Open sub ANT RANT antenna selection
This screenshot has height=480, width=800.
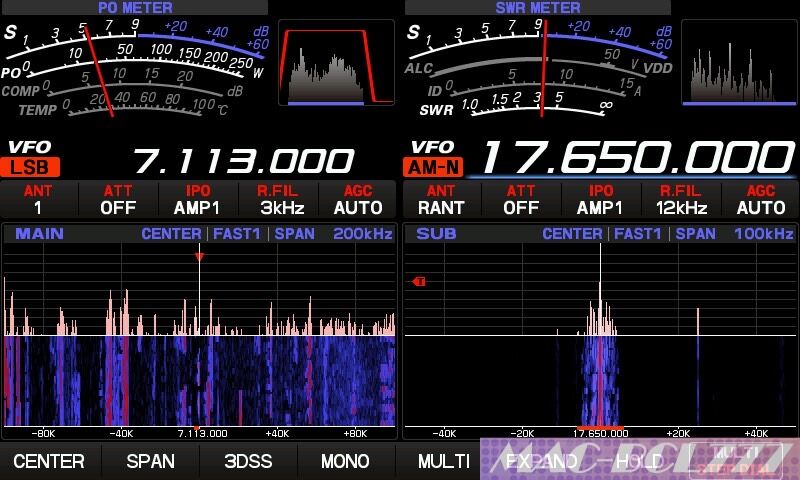pyautogui.click(x=441, y=200)
